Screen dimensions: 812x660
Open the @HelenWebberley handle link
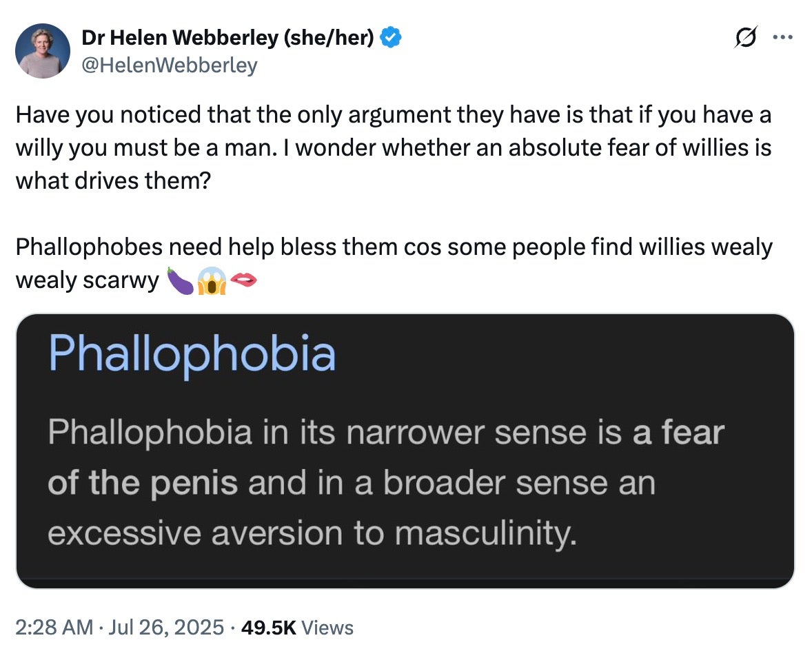pos(170,65)
